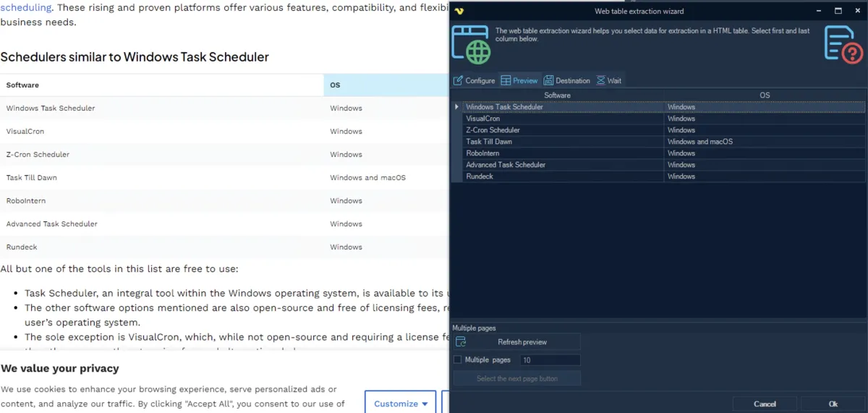This screenshot has height=413, width=868.
Task: Click the Web table extraction wizard title
Action: click(x=639, y=12)
